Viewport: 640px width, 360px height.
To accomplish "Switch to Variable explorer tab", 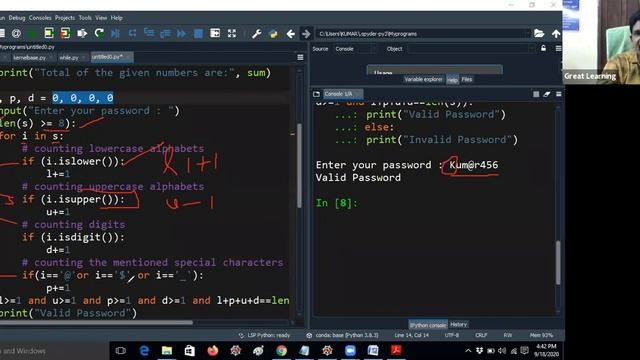I will [x=423, y=80].
